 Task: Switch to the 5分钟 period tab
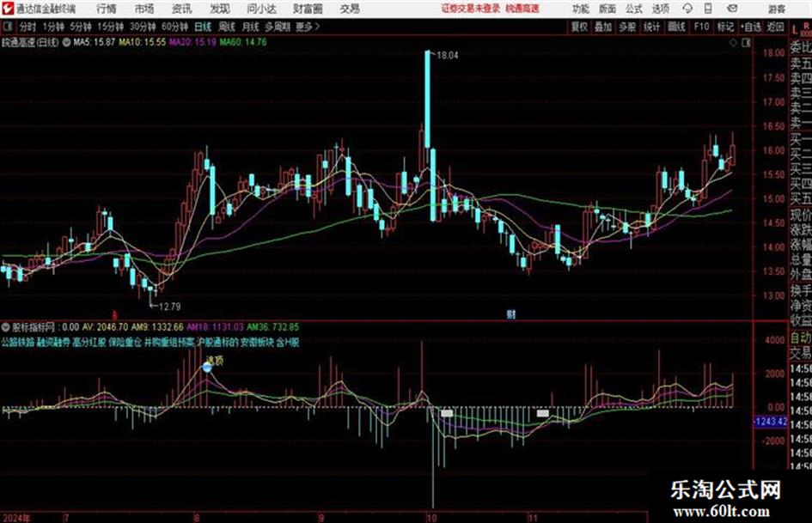[x=80, y=27]
